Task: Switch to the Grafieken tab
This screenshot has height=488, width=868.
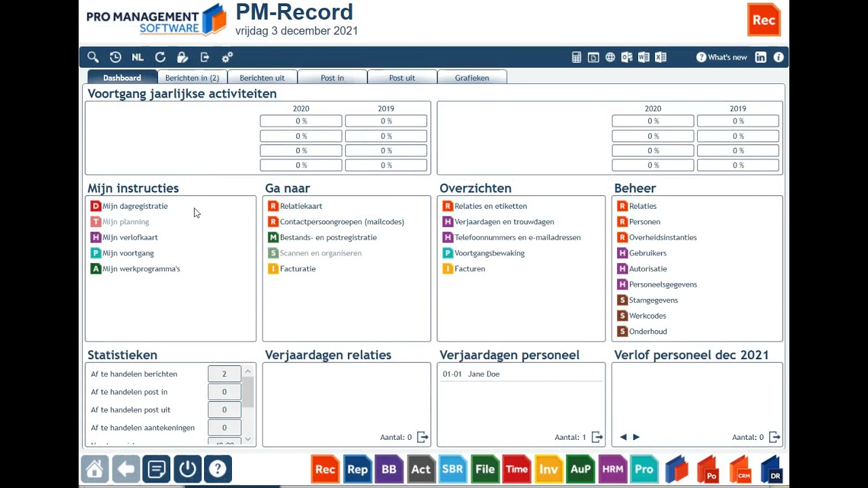Action: point(472,78)
